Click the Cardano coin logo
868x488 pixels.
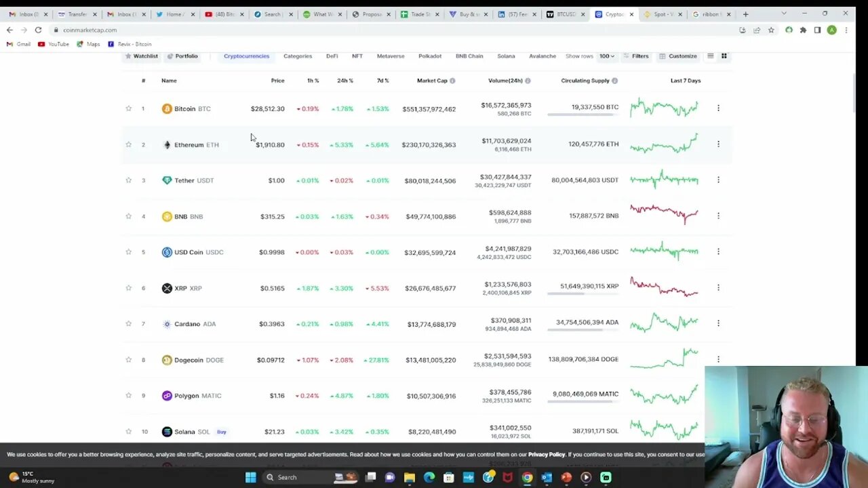[167, 324]
